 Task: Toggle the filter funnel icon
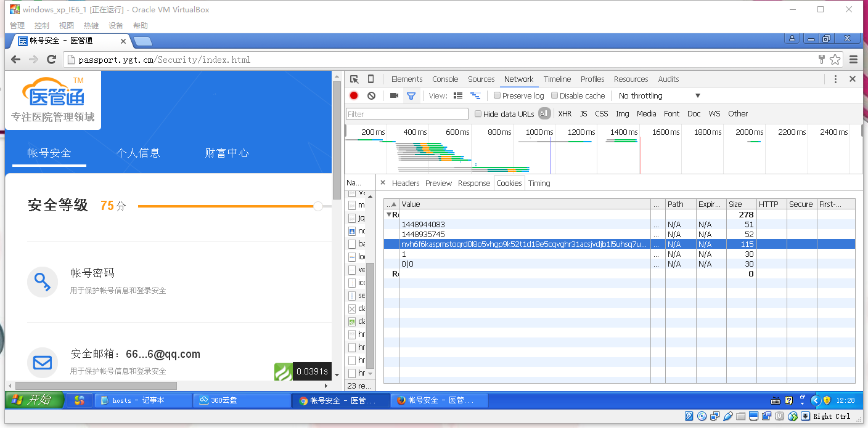[411, 95]
